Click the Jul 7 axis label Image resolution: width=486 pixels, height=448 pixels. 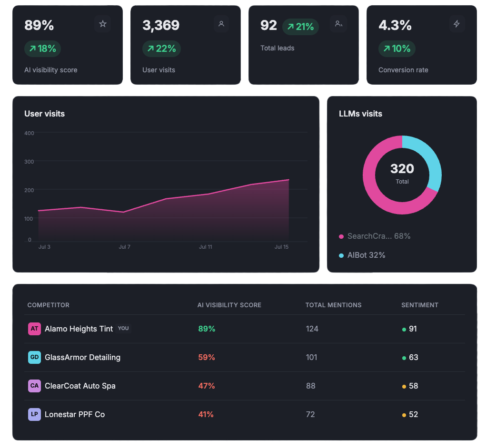[125, 247]
